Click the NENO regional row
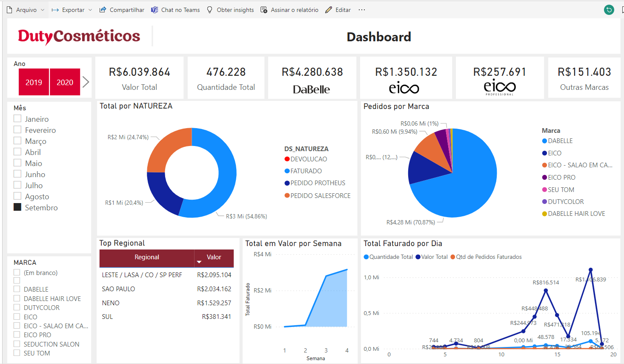The width and height of the screenshot is (624, 364). coord(166,303)
